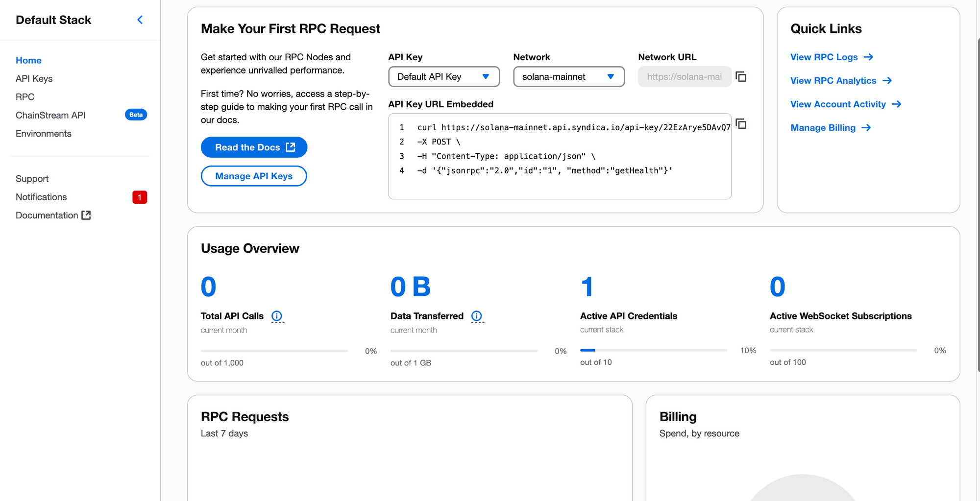
Task: Open Environments in the sidebar
Action: [44, 134]
